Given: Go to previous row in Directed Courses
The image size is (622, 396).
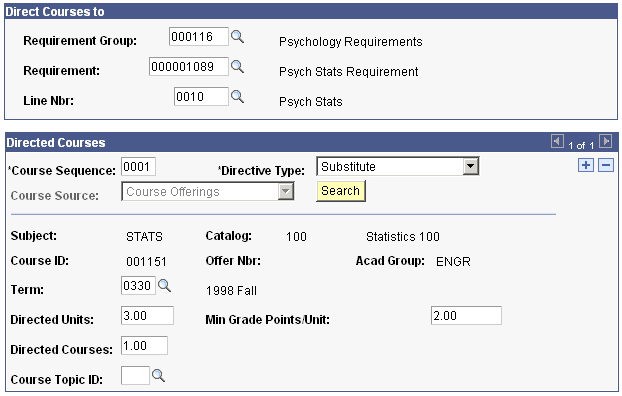Looking at the screenshot, I should [557, 141].
